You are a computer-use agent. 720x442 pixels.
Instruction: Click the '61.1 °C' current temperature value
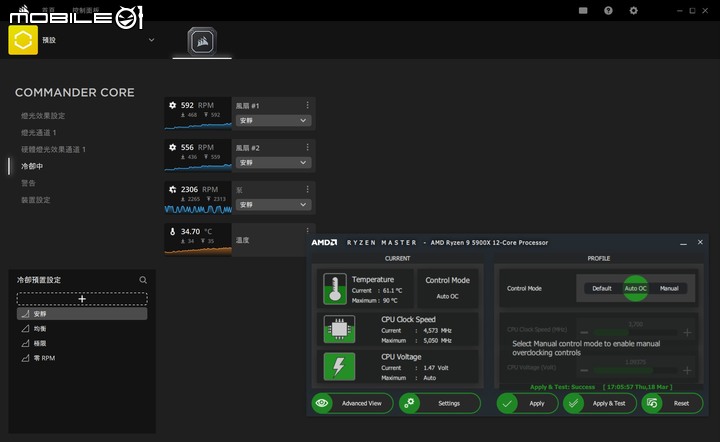click(x=393, y=291)
